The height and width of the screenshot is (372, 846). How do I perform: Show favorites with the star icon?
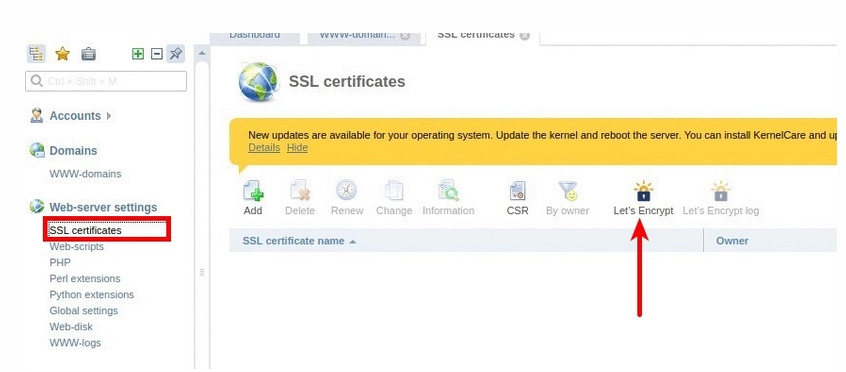[x=63, y=53]
